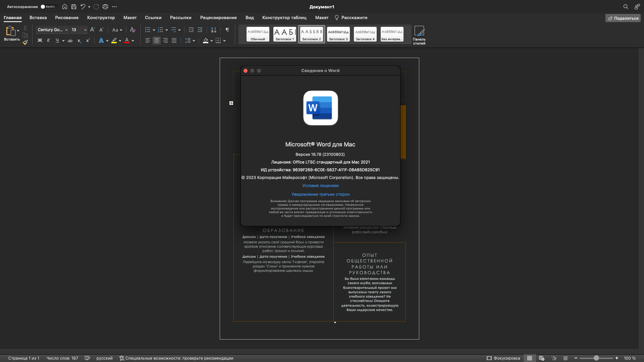The height and width of the screenshot is (362, 644).
Task: Click the increase indent icon
Action: point(200,30)
